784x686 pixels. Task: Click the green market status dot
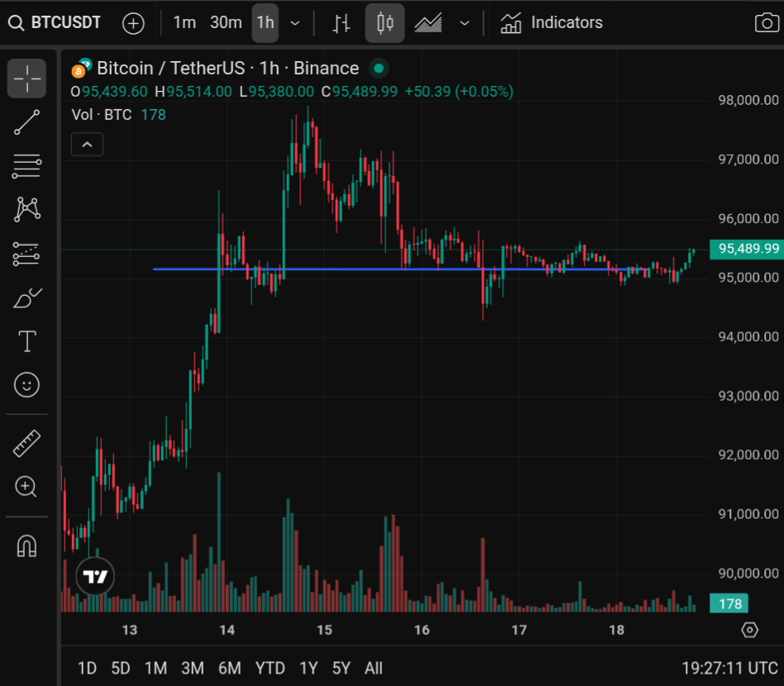click(x=379, y=69)
